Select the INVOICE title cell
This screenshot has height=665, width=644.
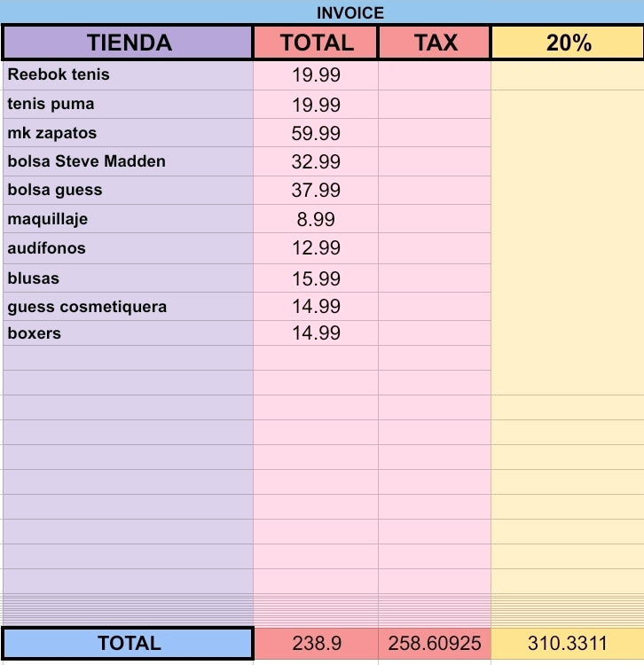pyautogui.click(x=322, y=12)
